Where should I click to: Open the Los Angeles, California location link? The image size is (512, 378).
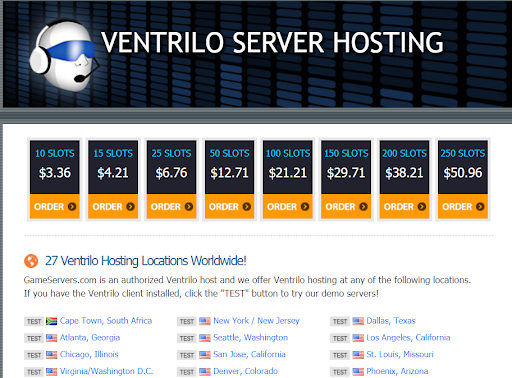tap(408, 338)
